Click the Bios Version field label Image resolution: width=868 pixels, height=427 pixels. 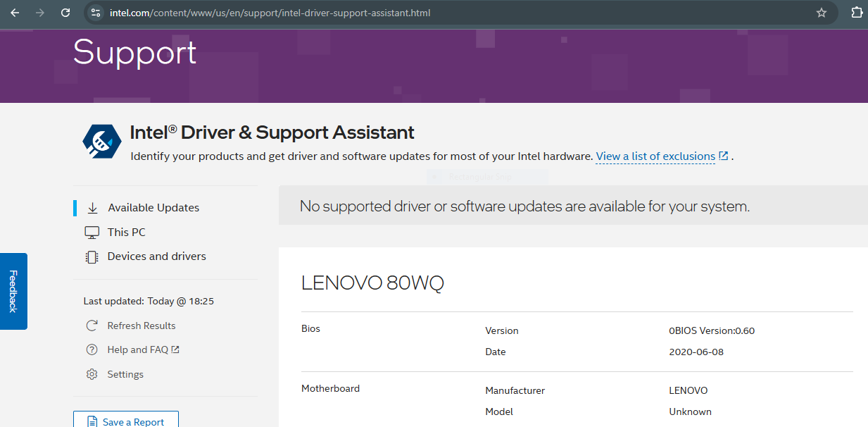pos(502,330)
